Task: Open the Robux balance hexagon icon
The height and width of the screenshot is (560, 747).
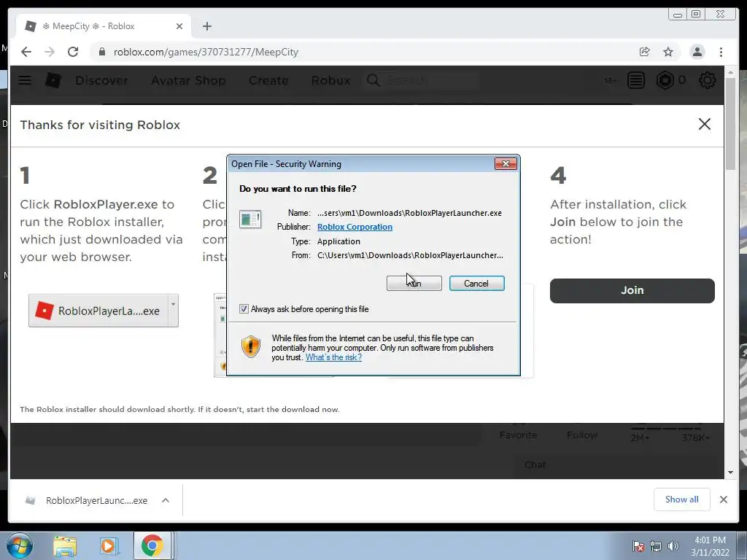Action: (665, 80)
